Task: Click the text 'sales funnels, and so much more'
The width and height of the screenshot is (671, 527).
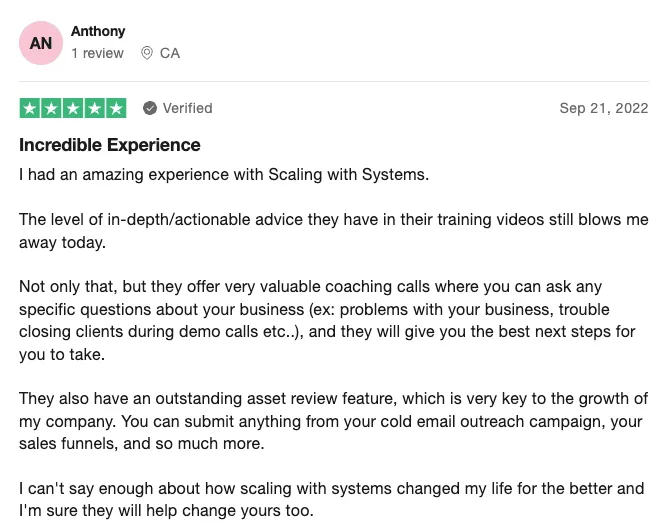Action: tap(141, 444)
